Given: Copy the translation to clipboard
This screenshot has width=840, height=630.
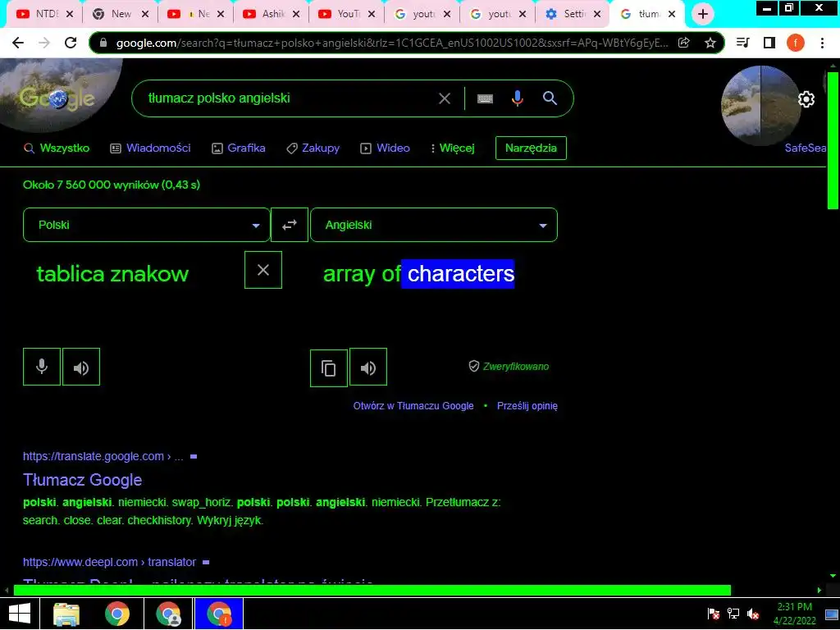Looking at the screenshot, I should pyautogui.click(x=328, y=367).
